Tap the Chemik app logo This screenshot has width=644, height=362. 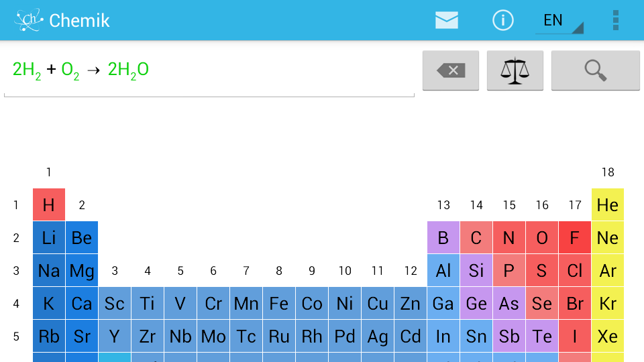[29, 20]
